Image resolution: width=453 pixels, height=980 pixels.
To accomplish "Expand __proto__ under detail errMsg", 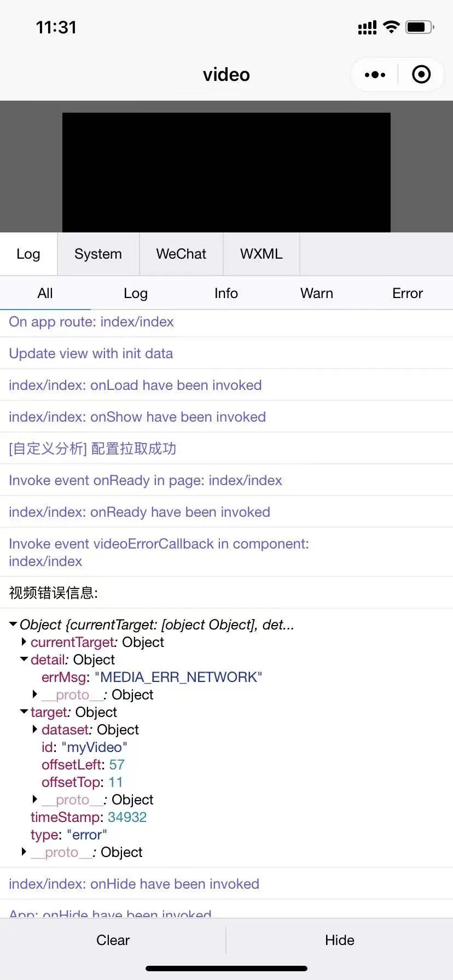I will [34, 694].
